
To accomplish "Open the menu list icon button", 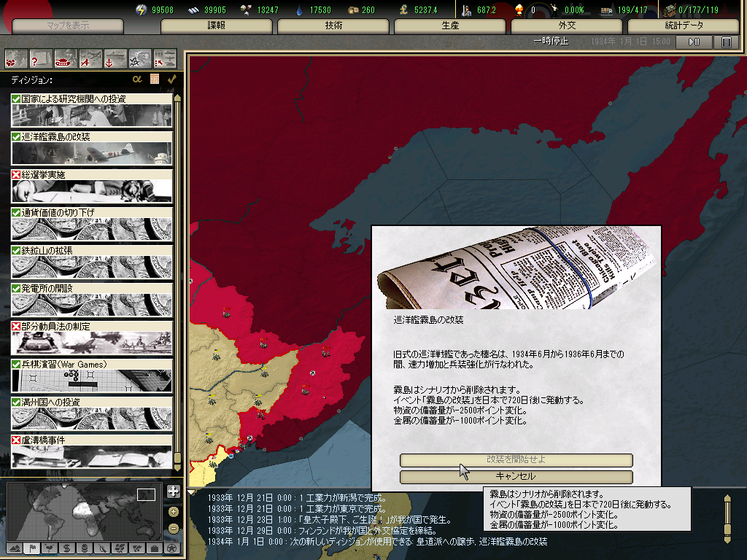I will click(x=726, y=42).
